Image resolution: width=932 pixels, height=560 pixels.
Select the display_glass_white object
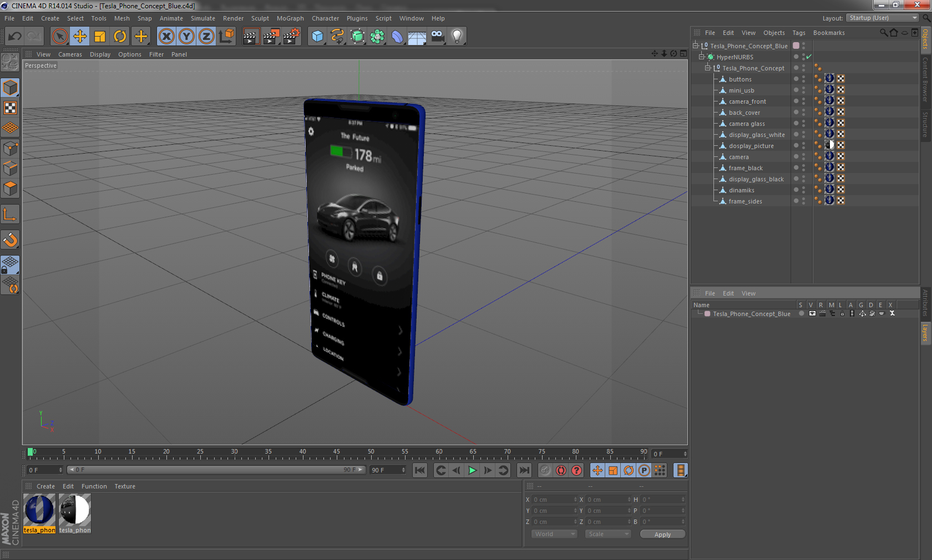[757, 135]
